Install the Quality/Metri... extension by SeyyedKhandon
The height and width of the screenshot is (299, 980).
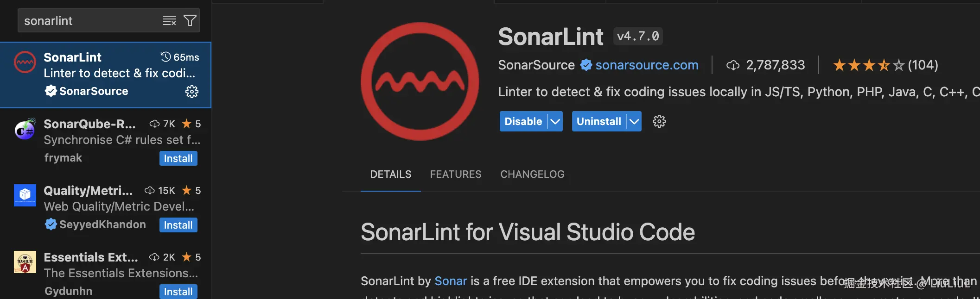point(178,225)
